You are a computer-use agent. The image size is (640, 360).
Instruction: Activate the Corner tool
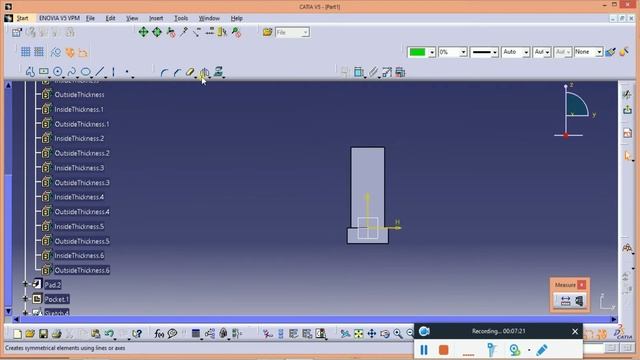pos(164,73)
